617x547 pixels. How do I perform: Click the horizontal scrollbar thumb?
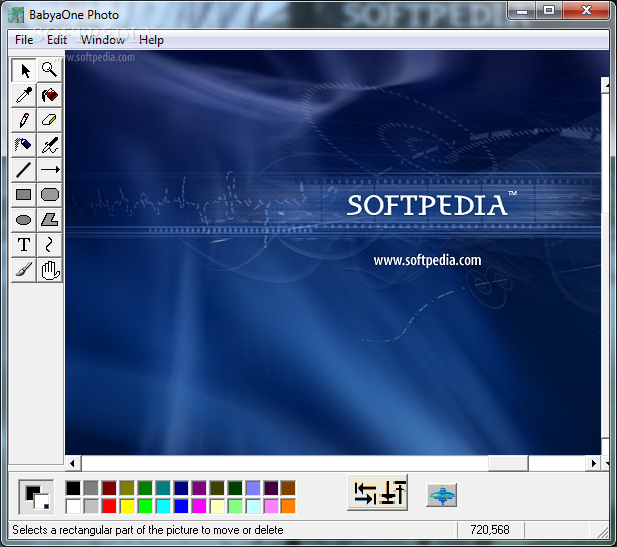(508, 463)
